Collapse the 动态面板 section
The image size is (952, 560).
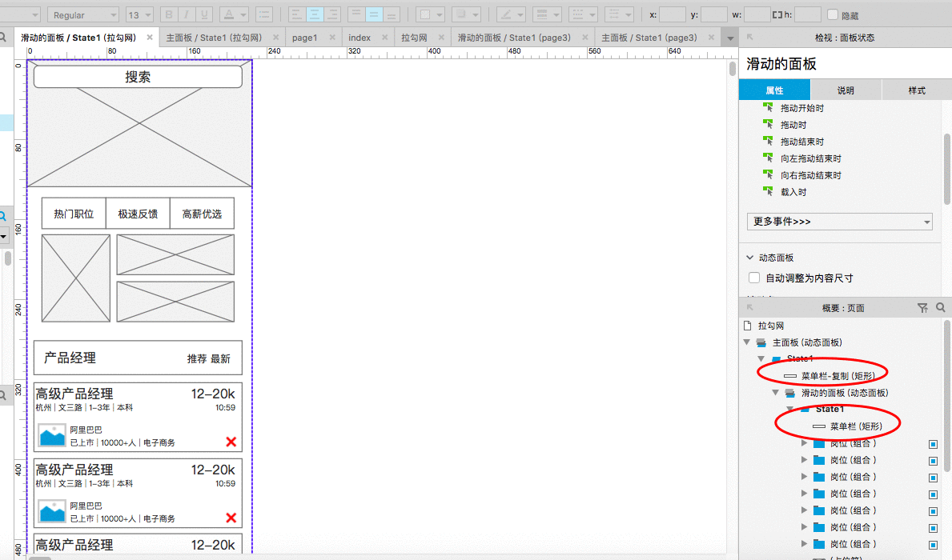(x=749, y=258)
